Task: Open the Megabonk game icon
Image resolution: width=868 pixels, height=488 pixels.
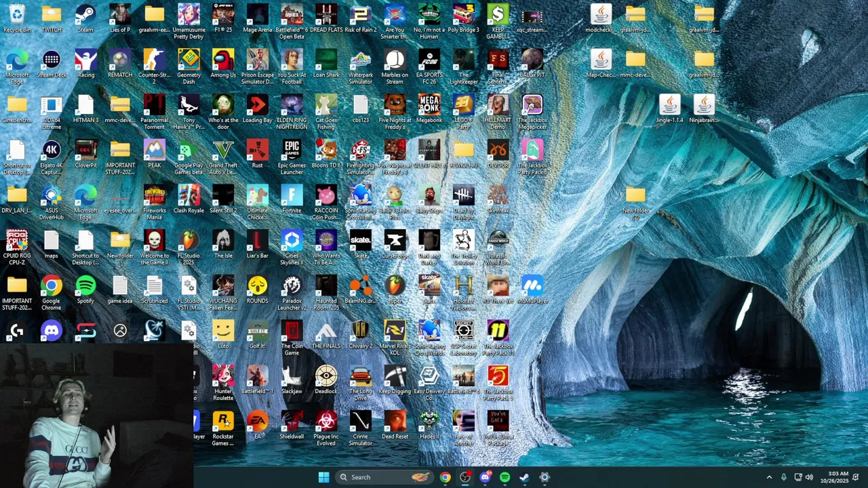Action: tap(429, 108)
